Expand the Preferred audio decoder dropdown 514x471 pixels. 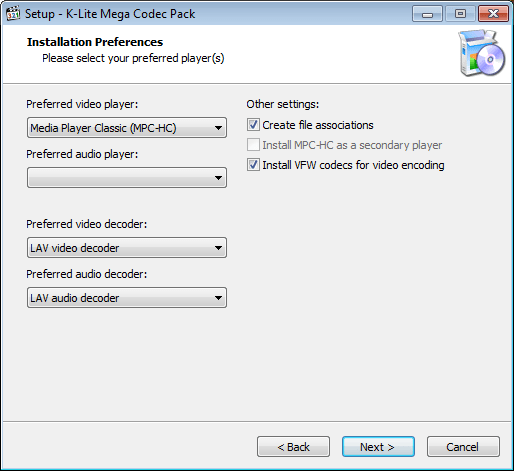click(x=127, y=298)
